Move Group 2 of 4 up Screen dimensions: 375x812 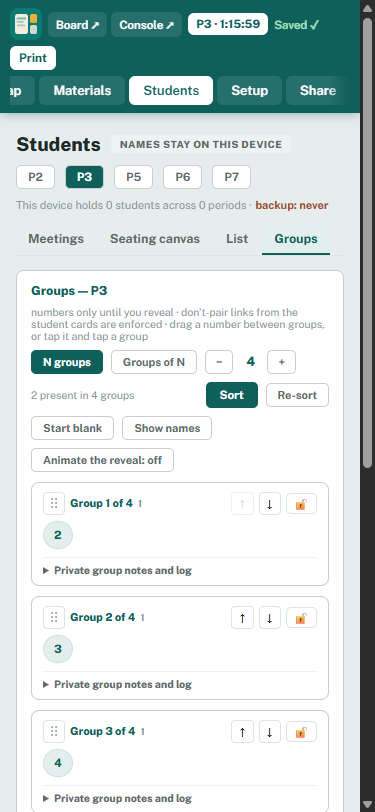[242, 618]
